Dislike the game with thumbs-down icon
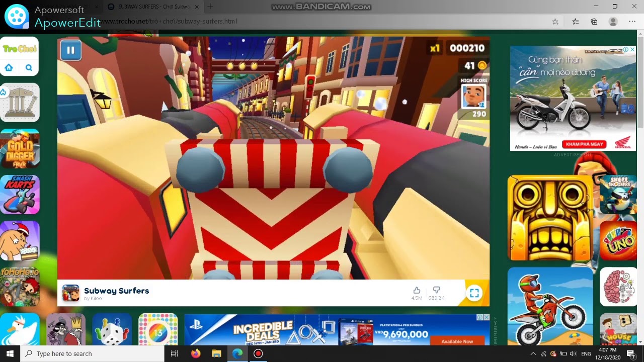This screenshot has width=644, height=362. tap(436, 290)
